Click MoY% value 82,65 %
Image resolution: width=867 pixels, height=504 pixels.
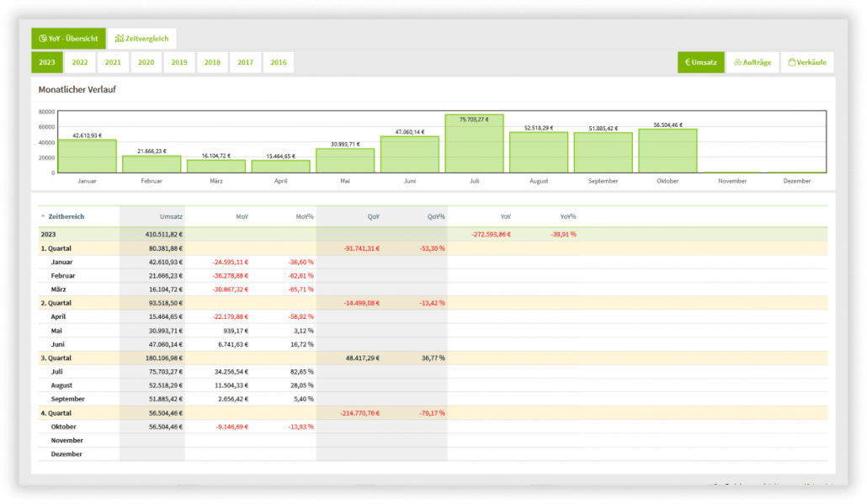pyautogui.click(x=301, y=372)
